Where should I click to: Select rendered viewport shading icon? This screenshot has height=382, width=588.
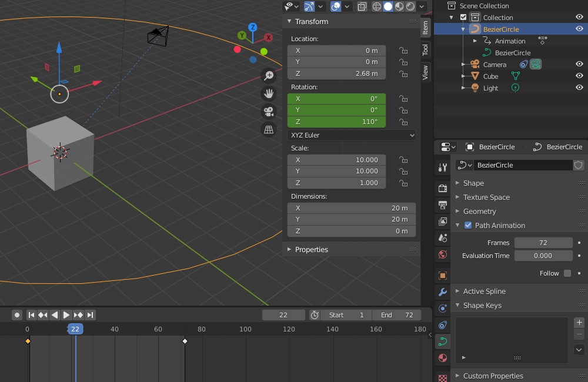[x=410, y=6]
